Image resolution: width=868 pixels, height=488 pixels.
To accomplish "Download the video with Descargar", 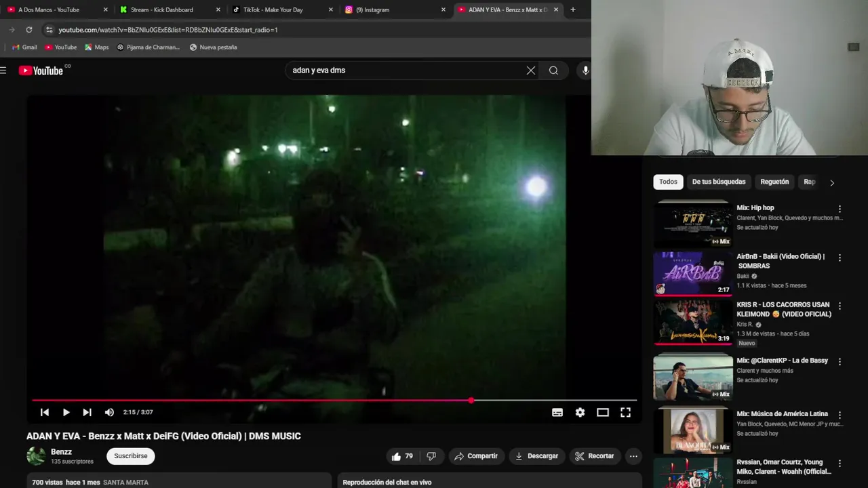I will click(536, 456).
